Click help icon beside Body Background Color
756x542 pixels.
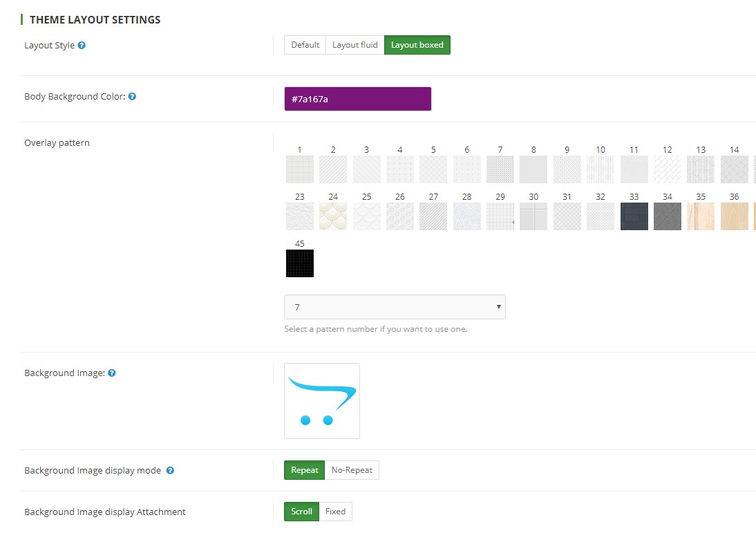[x=132, y=97]
